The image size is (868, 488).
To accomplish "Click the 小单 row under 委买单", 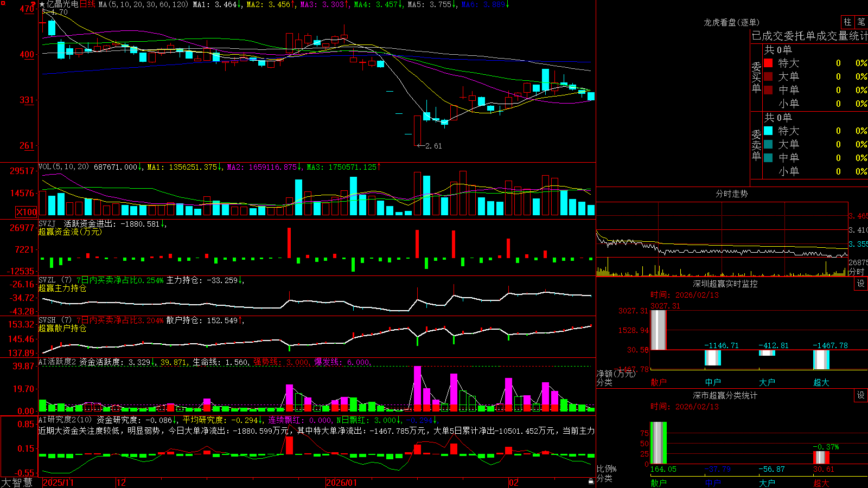I will (x=815, y=104).
